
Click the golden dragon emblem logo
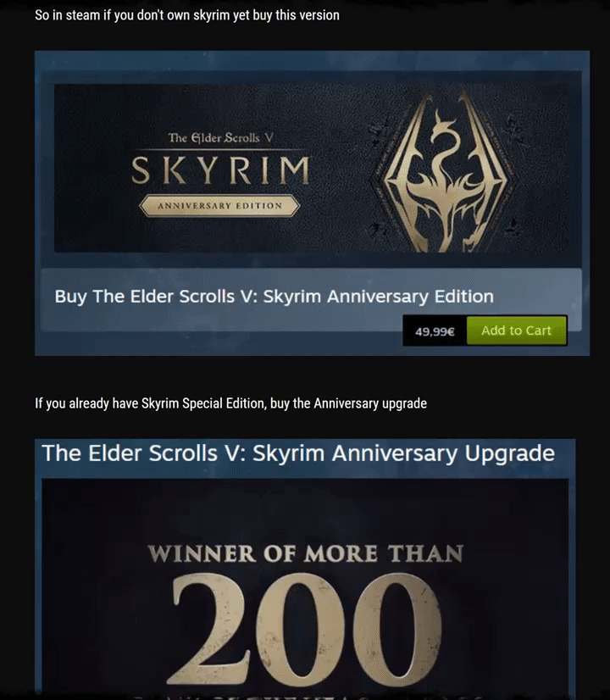(x=446, y=170)
